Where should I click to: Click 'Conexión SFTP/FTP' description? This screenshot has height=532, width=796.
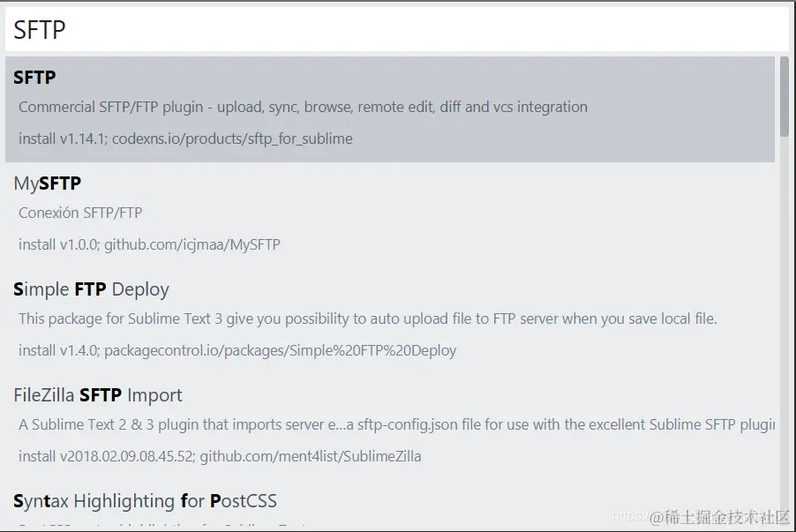tap(80, 213)
